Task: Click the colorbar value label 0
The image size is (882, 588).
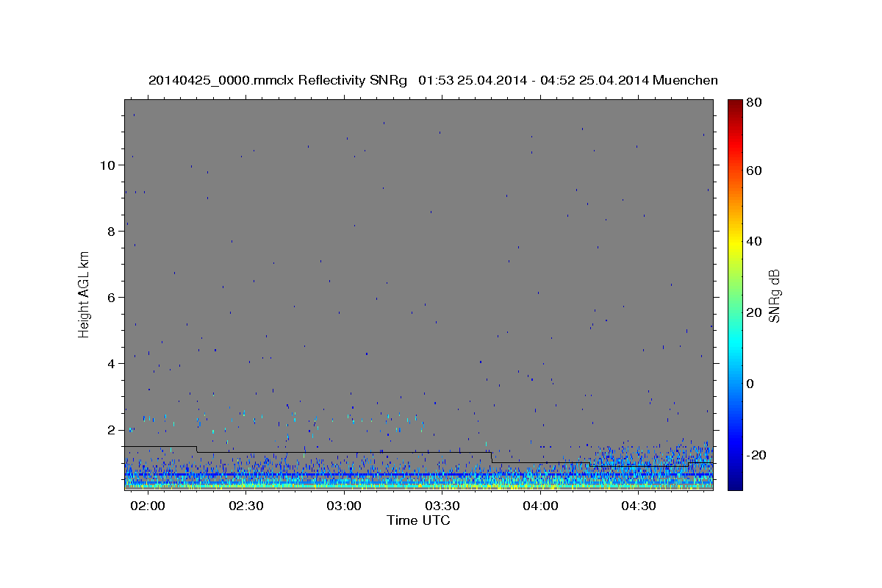Action: pos(751,384)
